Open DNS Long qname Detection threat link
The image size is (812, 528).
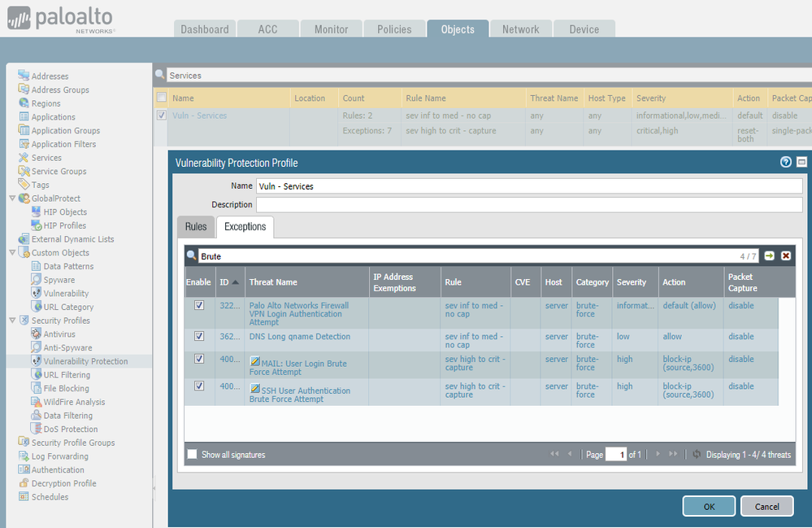click(299, 336)
